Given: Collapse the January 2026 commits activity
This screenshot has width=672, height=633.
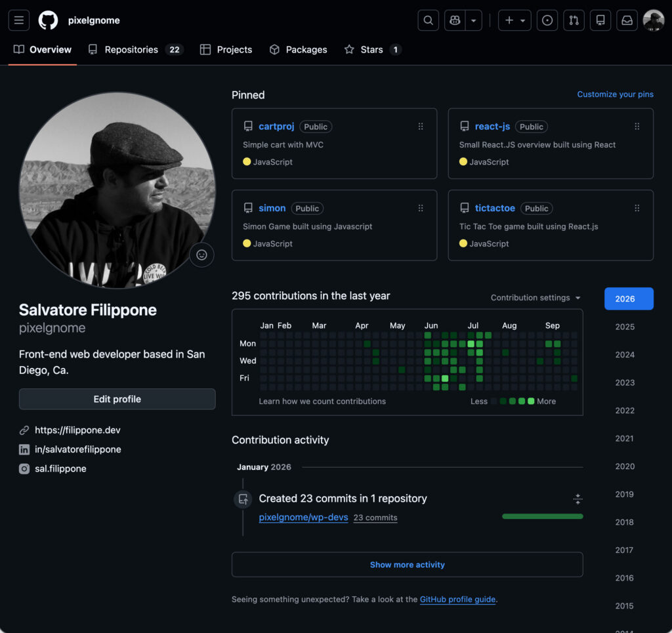Looking at the screenshot, I should (577, 499).
